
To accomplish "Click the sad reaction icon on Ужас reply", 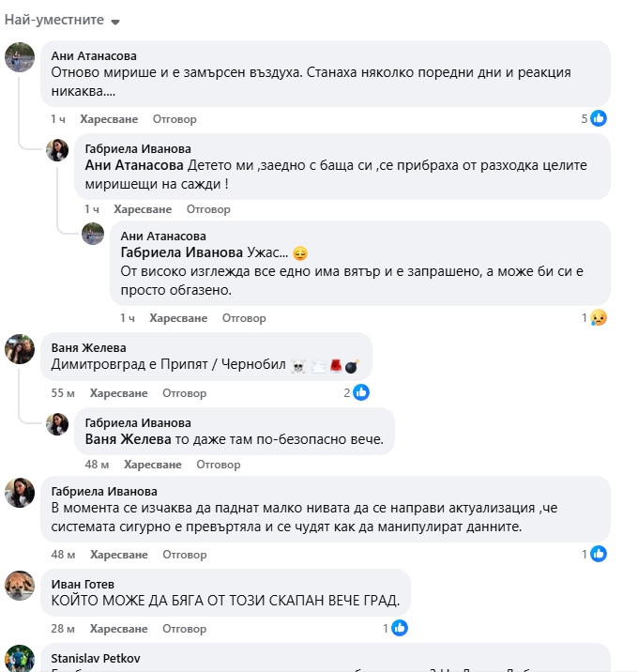I will pos(599,318).
